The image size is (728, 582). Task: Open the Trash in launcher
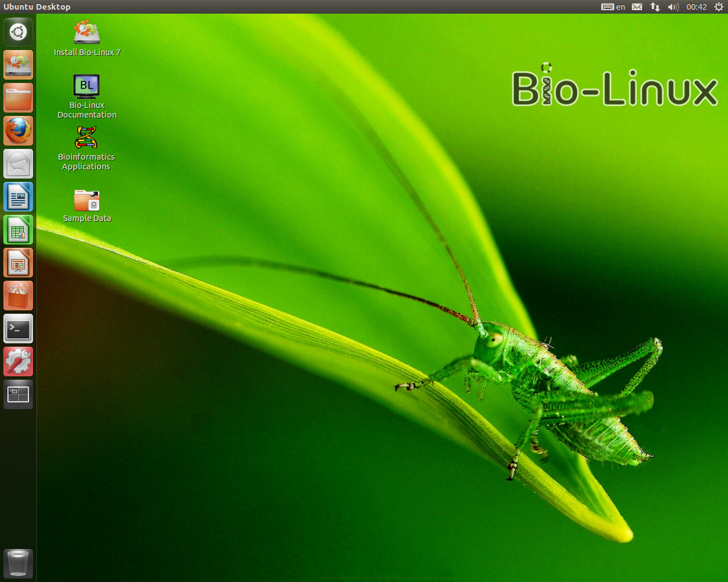tap(18, 563)
